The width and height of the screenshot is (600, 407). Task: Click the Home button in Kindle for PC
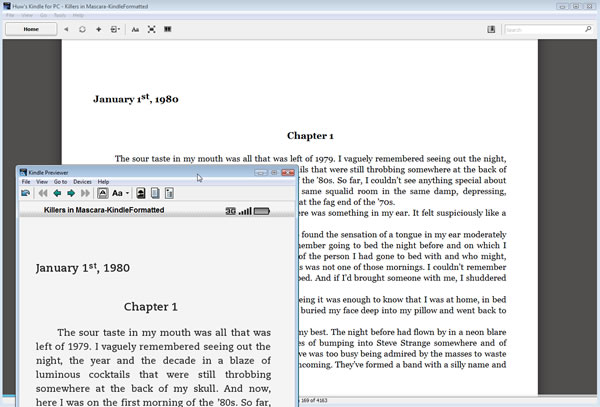coord(31,29)
